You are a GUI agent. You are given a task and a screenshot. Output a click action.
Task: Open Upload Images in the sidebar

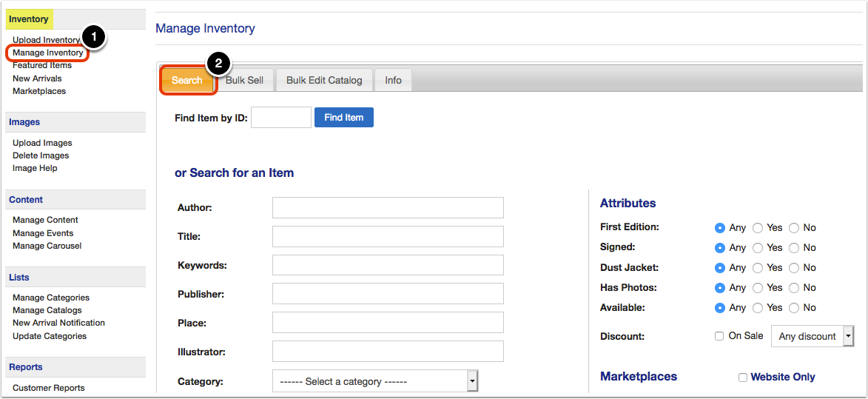[x=42, y=143]
